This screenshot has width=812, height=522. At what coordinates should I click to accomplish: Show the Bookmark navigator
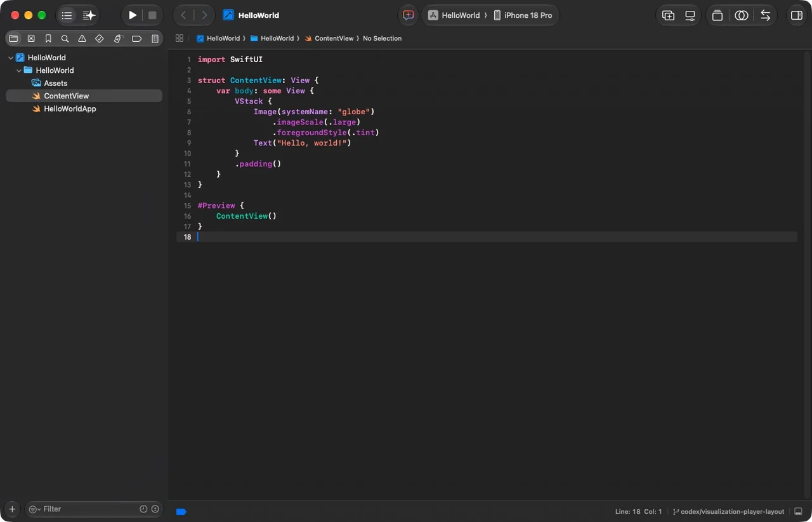coord(48,39)
